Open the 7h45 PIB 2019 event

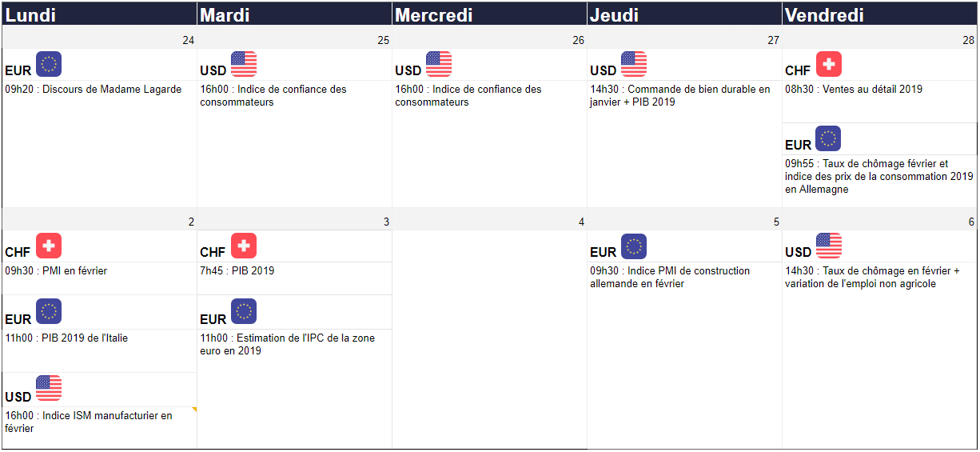click(x=237, y=271)
